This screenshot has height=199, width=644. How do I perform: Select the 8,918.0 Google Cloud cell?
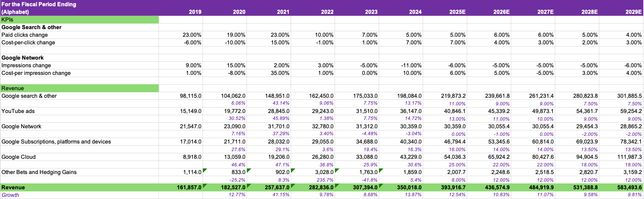click(x=192, y=157)
